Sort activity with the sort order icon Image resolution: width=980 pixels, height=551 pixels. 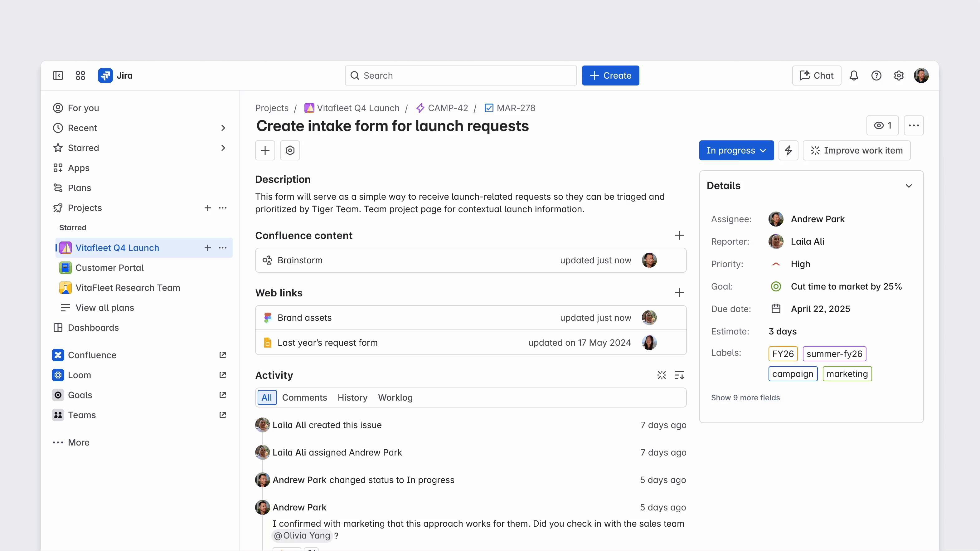point(679,375)
